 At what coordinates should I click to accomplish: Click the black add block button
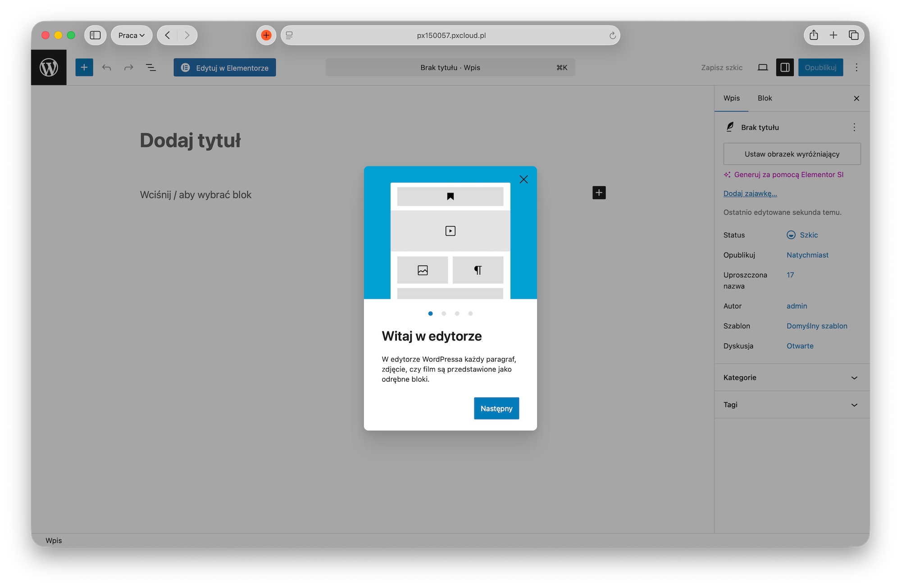[599, 193]
